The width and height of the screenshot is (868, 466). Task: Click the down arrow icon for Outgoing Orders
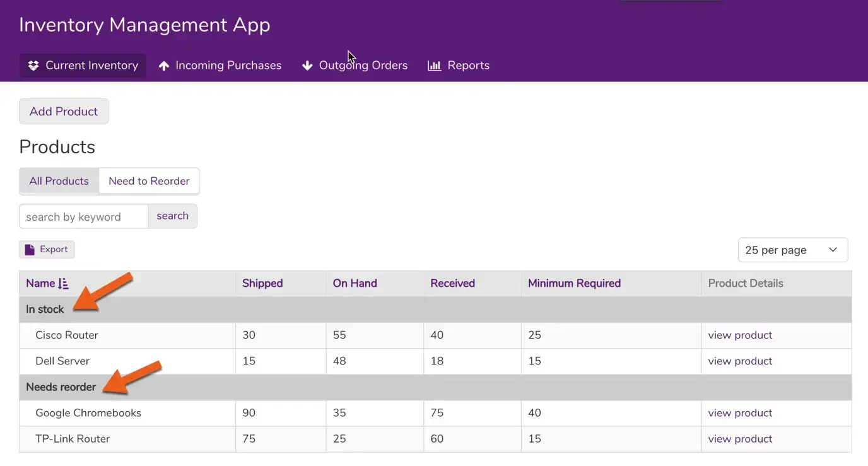pyautogui.click(x=307, y=66)
